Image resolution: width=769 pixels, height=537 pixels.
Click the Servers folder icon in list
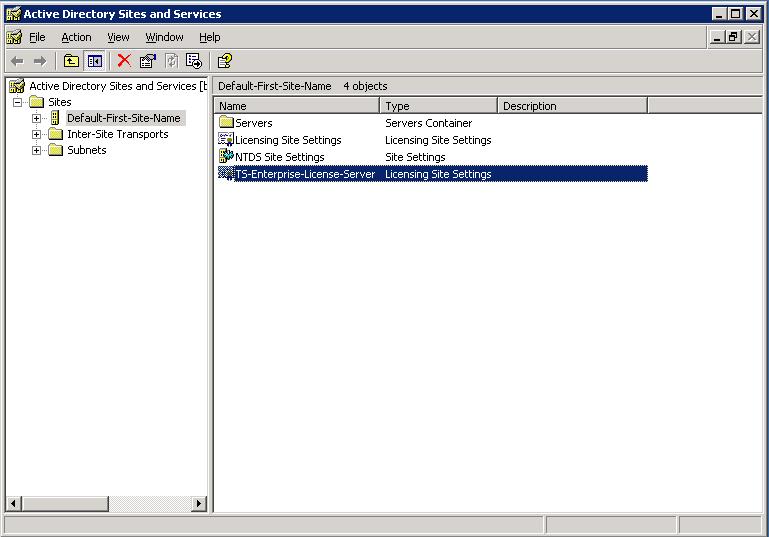click(226, 122)
